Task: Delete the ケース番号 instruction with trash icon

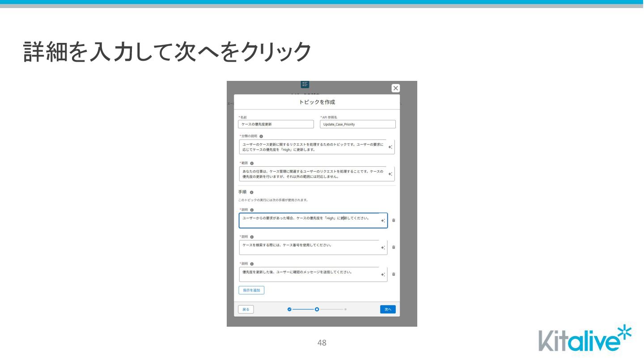Action: [x=394, y=247]
